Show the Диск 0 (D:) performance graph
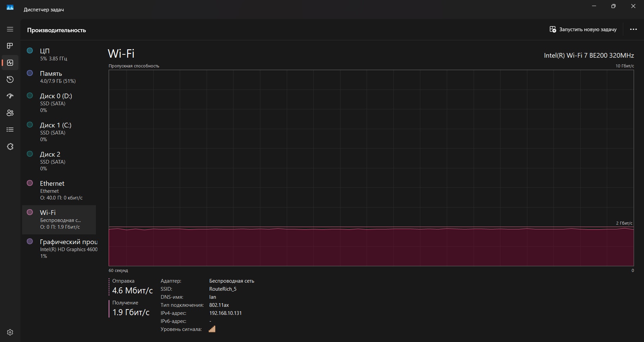This screenshot has width=644, height=342. click(59, 103)
